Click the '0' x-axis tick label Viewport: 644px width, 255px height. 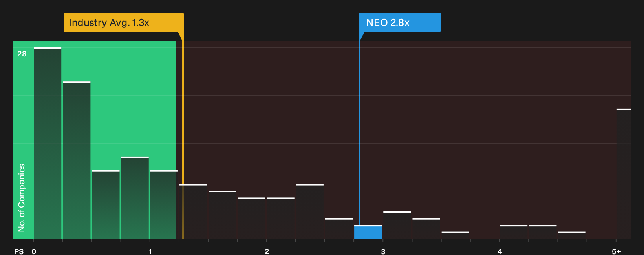coord(34,251)
